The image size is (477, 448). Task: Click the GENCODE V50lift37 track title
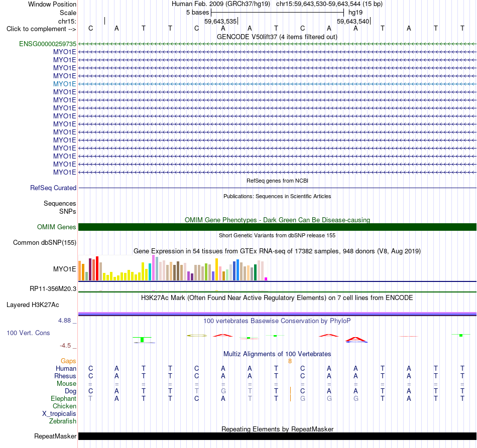277,37
